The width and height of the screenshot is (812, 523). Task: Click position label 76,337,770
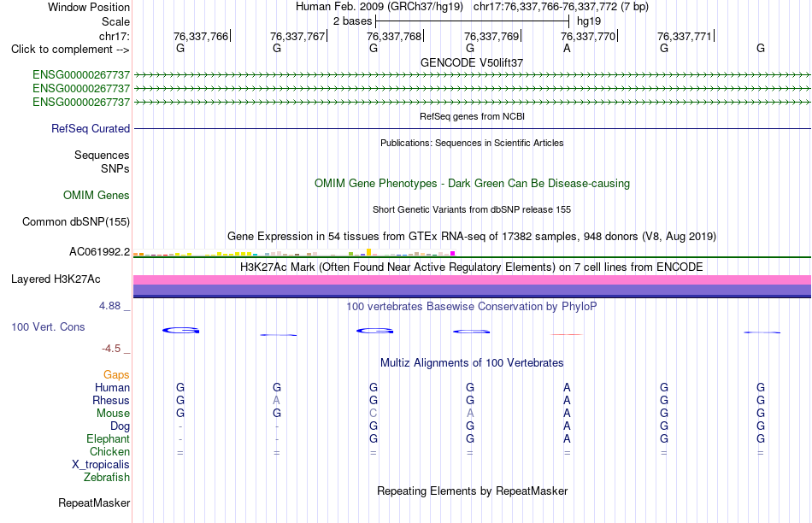click(x=588, y=36)
